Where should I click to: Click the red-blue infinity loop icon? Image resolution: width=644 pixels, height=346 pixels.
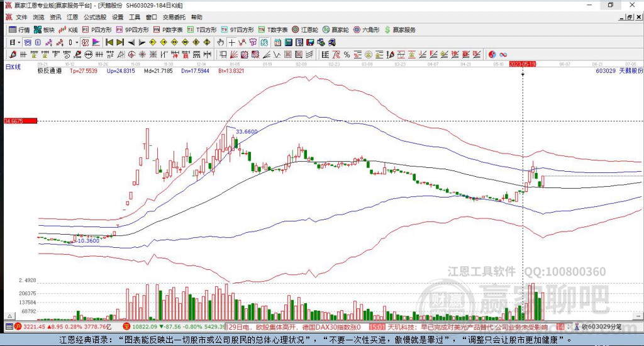tap(503, 54)
